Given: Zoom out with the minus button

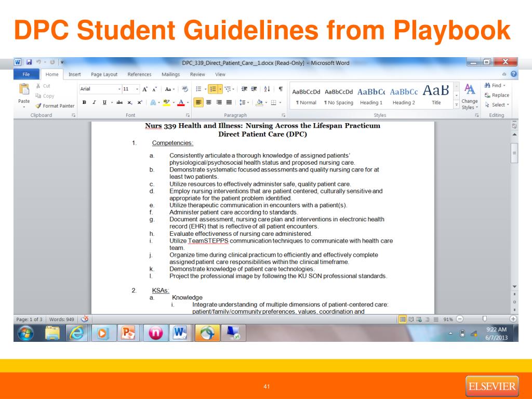Looking at the screenshot, I should tap(460, 319).
